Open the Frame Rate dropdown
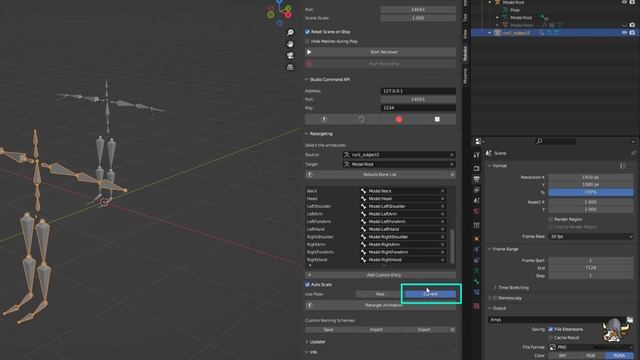Screen dimensions: 640x360 tap(591, 236)
